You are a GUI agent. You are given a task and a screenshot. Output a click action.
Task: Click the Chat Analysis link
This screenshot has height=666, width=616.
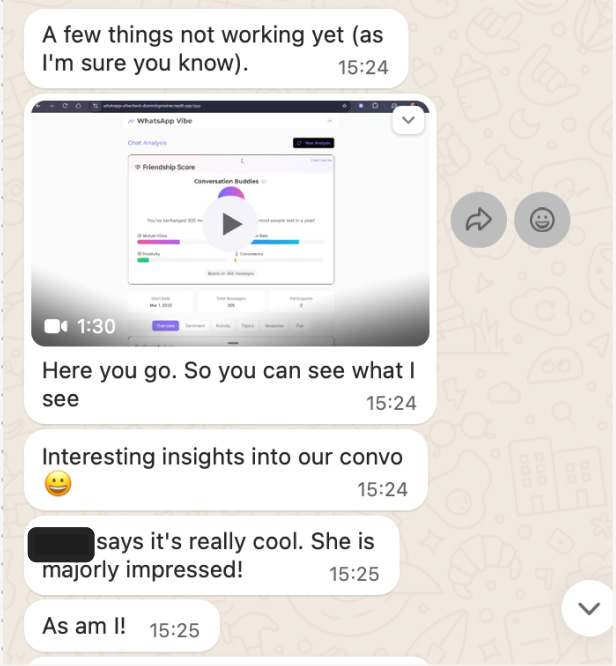(x=147, y=143)
